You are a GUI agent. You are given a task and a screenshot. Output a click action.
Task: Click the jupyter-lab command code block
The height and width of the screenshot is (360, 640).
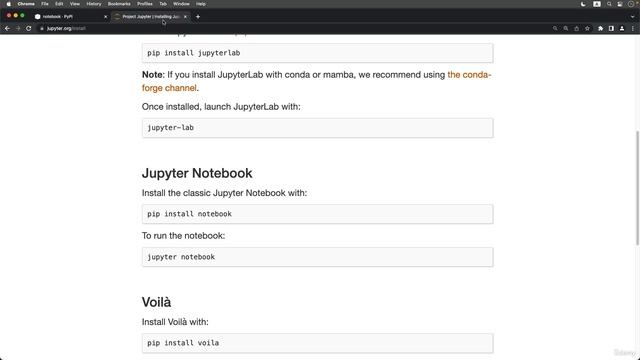coord(318,128)
